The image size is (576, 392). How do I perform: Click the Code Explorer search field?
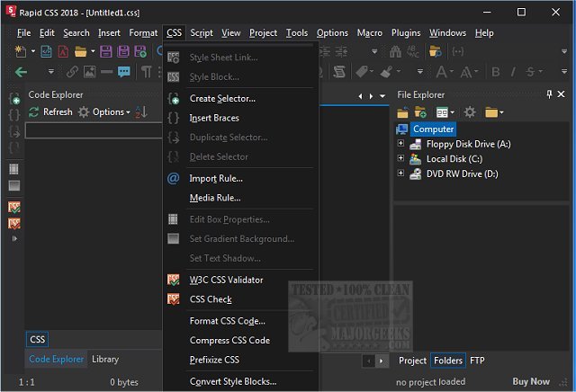[94, 130]
